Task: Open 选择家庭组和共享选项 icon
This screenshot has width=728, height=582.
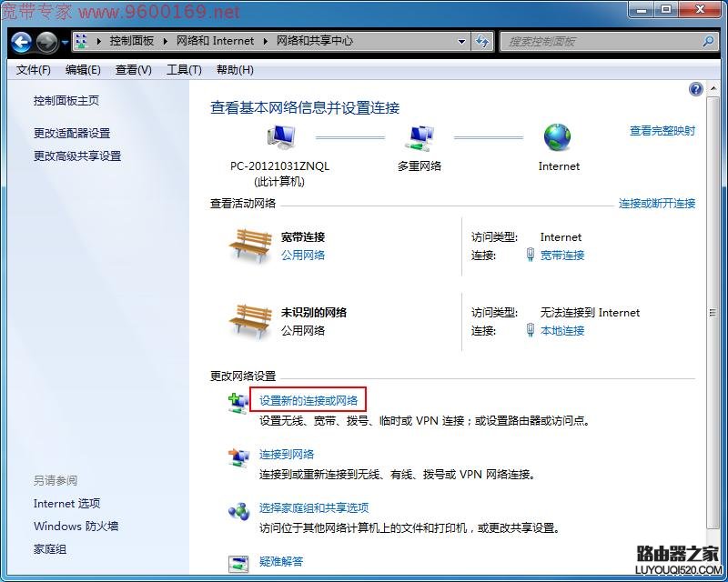Action: pos(238,509)
